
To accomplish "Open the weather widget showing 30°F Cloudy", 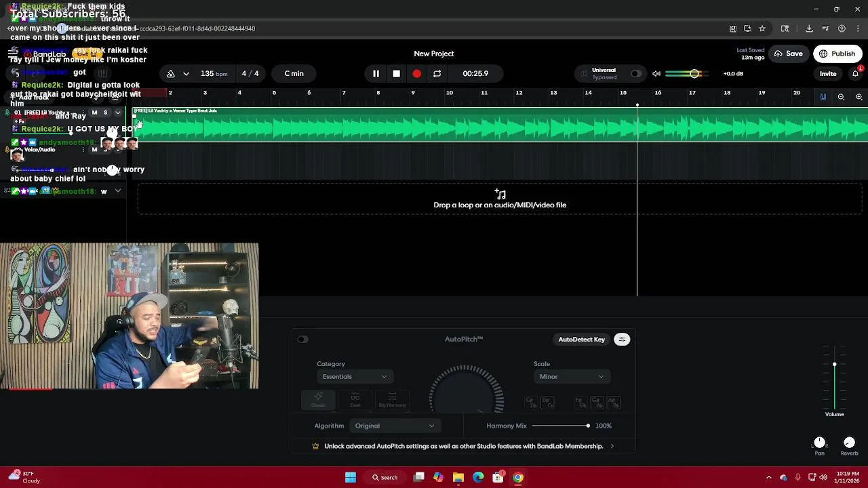I will [24, 477].
